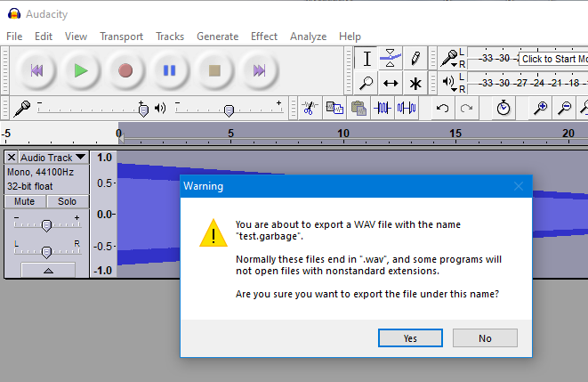Screen dimensions: 588x382
Task: Remove the Audio Track with X button
Action: pos(12,158)
